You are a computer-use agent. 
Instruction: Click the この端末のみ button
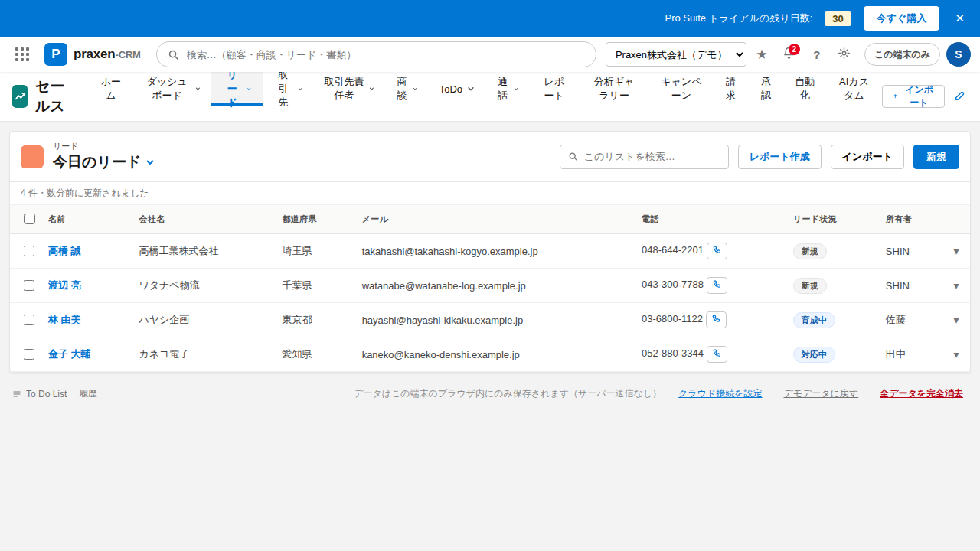pyautogui.click(x=902, y=54)
